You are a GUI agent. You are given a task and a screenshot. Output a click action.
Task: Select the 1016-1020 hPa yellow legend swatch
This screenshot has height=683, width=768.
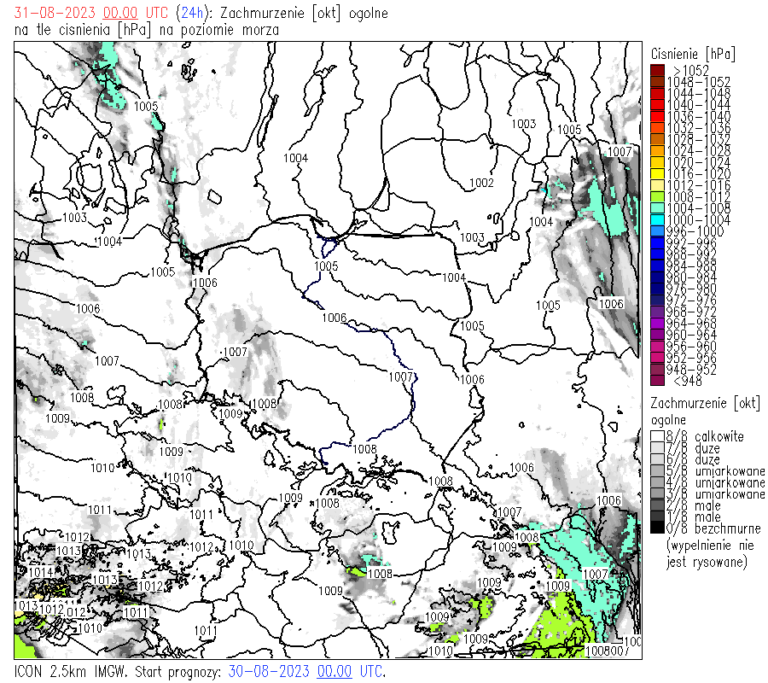[x=657, y=173]
